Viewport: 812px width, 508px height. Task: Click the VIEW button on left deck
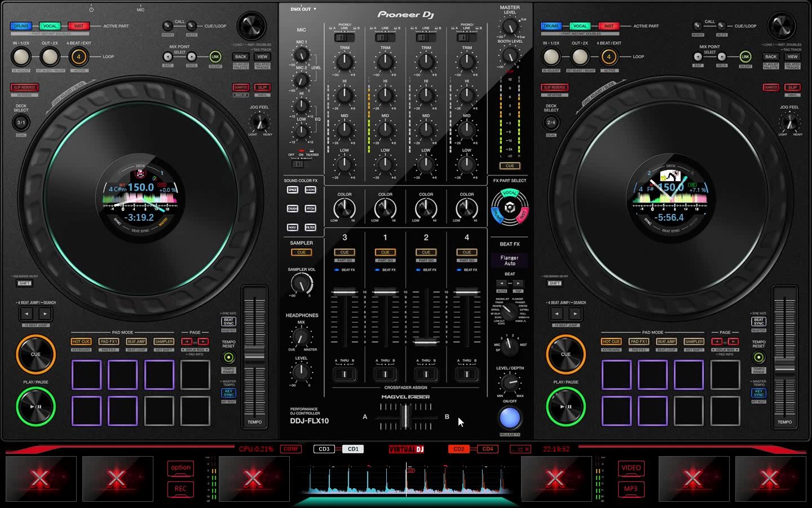(262, 56)
